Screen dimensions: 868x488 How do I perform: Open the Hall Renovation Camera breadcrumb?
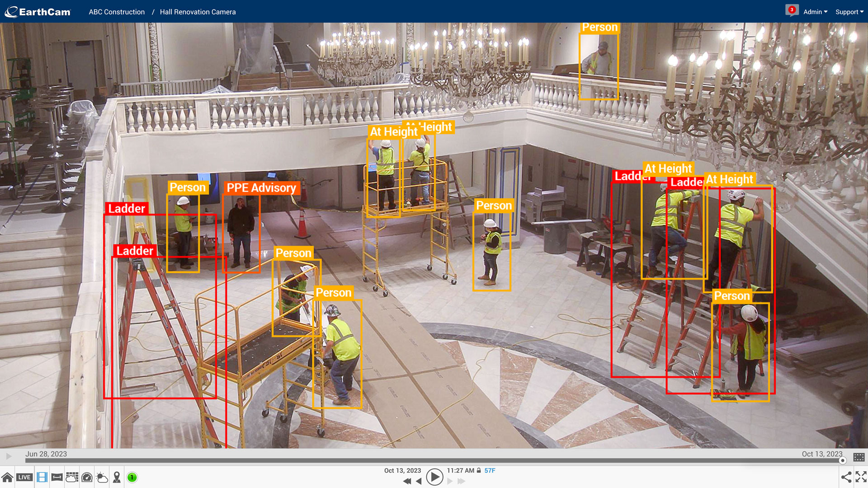click(198, 12)
